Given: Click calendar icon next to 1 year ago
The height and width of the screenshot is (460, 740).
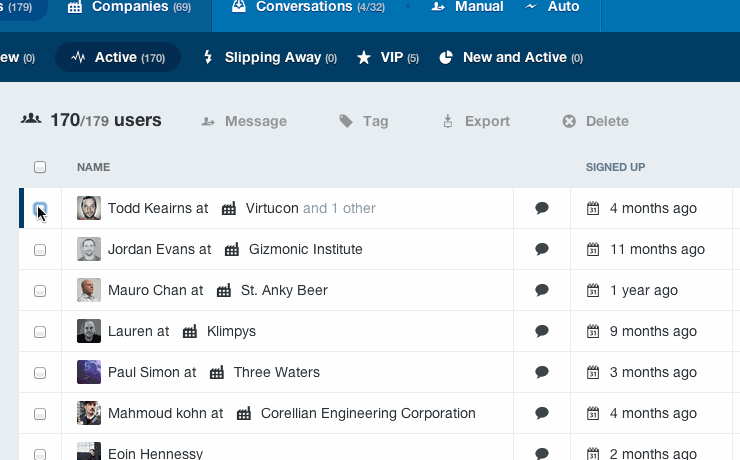Looking at the screenshot, I should coord(593,290).
